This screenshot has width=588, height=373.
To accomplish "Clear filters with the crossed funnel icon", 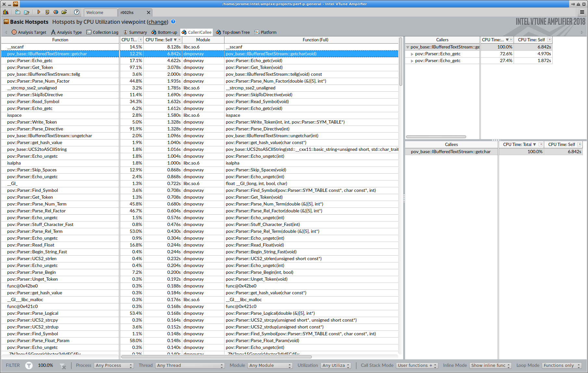I will 63,366.
